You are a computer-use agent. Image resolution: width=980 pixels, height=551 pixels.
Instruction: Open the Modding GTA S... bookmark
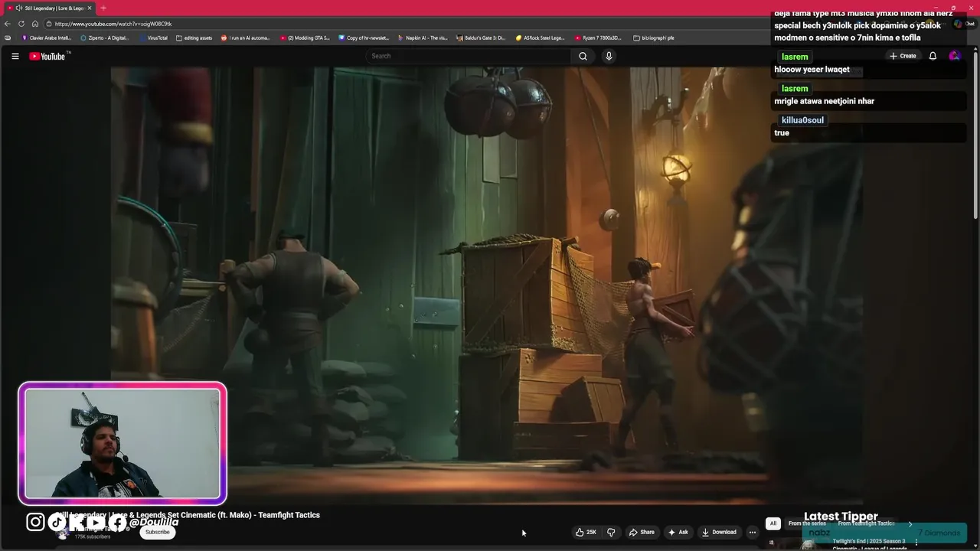point(305,37)
